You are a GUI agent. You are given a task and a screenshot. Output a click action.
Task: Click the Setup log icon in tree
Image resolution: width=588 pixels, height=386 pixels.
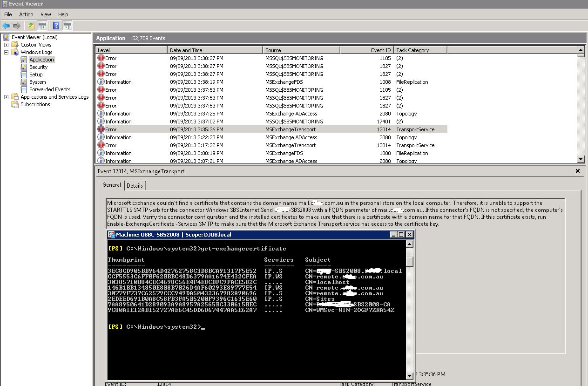(24, 74)
